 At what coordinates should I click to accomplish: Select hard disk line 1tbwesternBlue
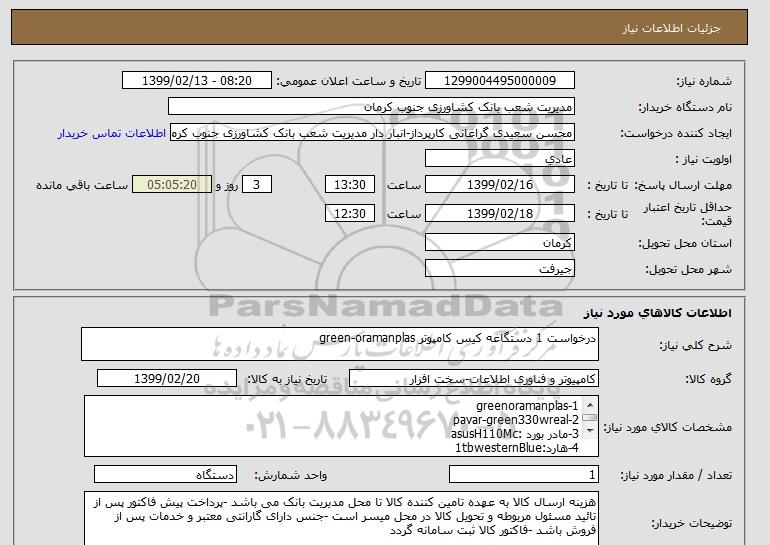click(517, 448)
